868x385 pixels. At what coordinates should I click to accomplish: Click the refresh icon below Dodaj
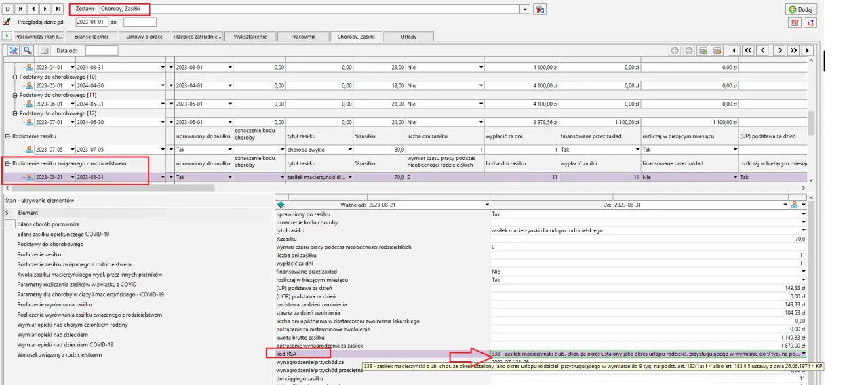[810, 22]
